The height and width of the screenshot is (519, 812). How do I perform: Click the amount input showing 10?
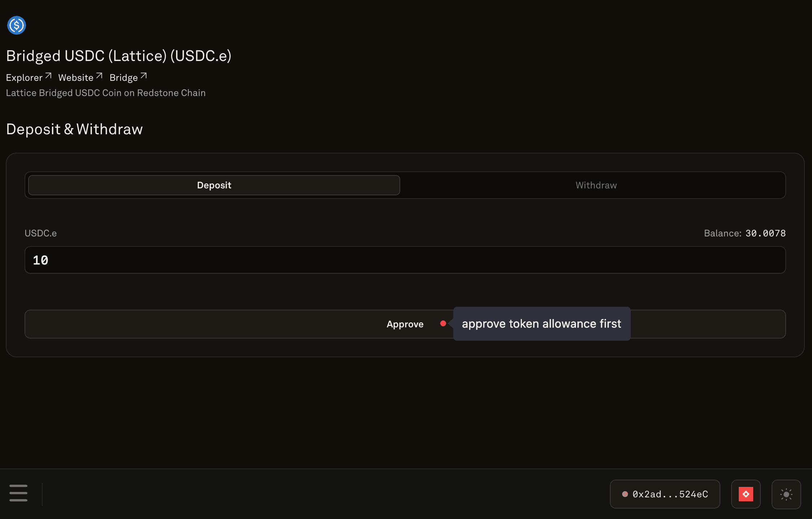pos(405,260)
